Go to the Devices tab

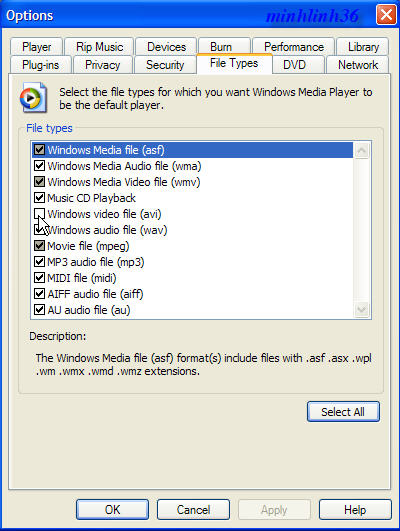166,47
